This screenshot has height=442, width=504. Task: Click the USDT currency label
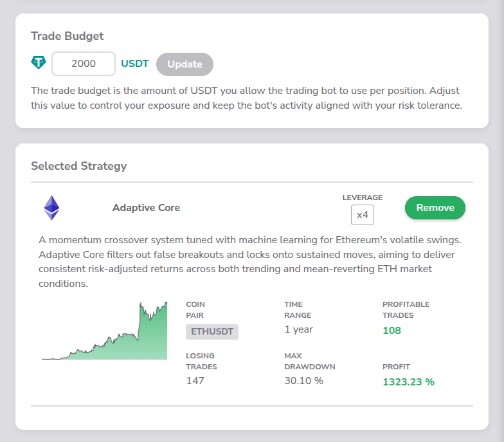135,63
